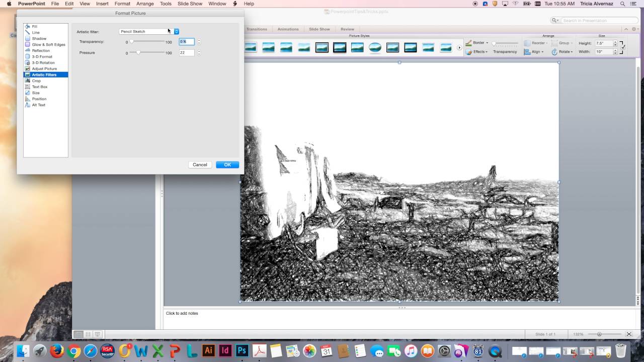Select 3-D Rotation category
The width and height of the screenshot is (644, 362).
click(46, 63)
